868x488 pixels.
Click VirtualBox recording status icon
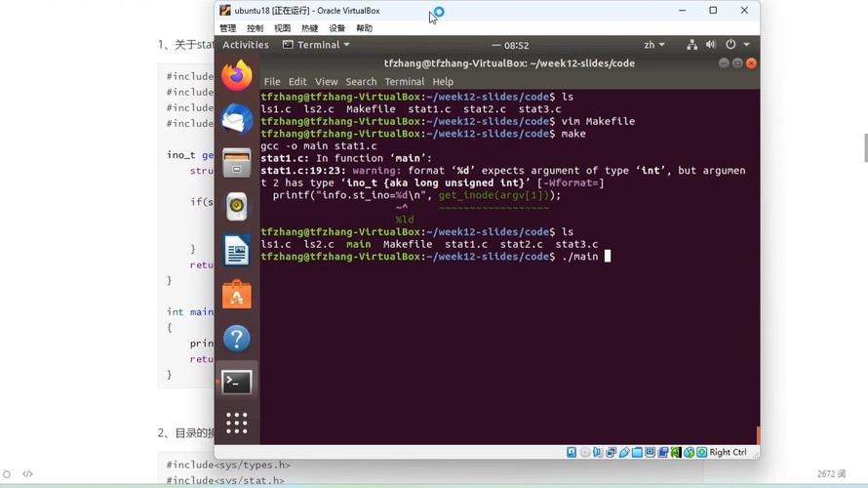[x=662, y=453]
